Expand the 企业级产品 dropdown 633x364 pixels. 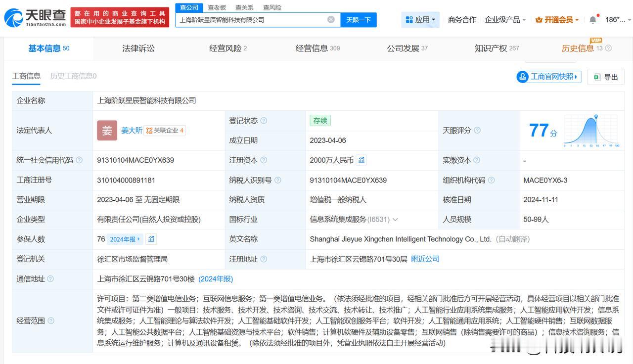(505, 20)
